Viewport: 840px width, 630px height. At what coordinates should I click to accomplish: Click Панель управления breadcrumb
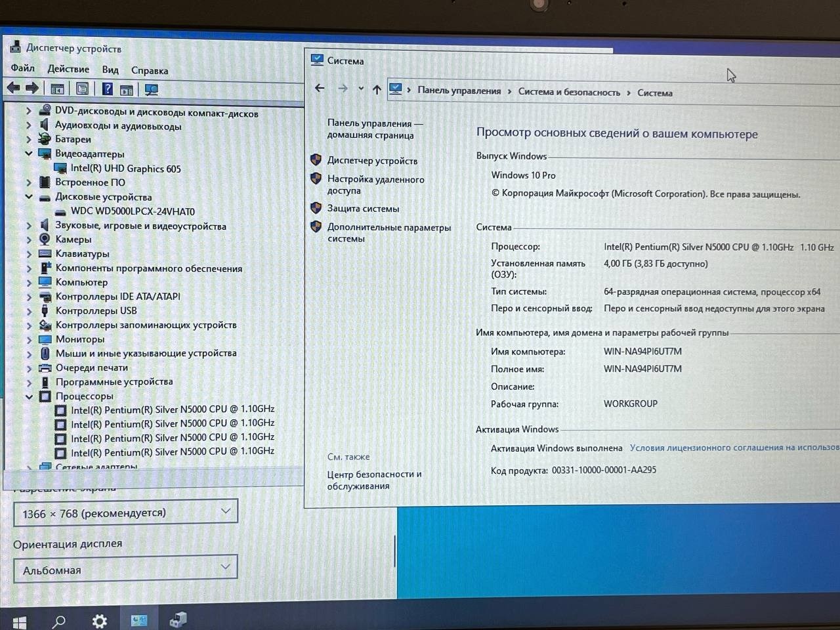459,91
